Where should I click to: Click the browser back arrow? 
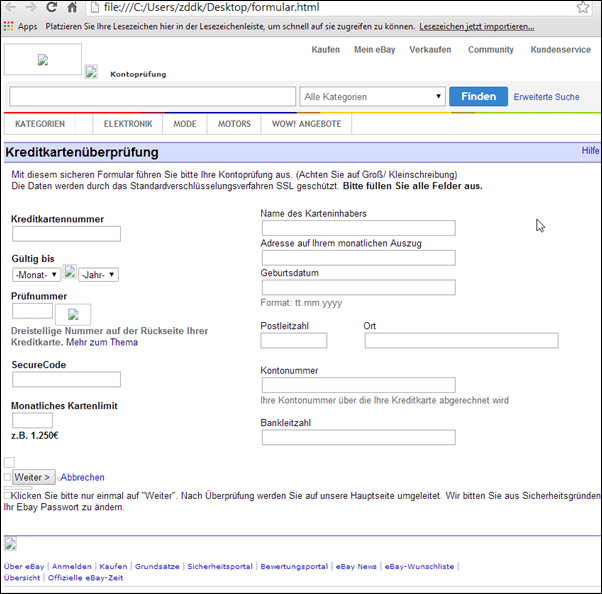click(11, 7)
